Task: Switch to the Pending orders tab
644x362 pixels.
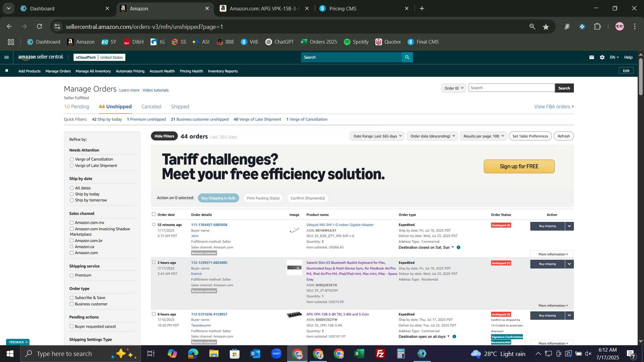Action: coord(76,107)
